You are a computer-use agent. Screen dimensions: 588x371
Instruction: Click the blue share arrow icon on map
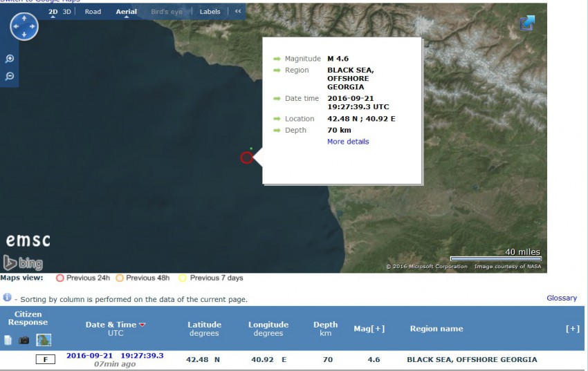click(527, 23)
